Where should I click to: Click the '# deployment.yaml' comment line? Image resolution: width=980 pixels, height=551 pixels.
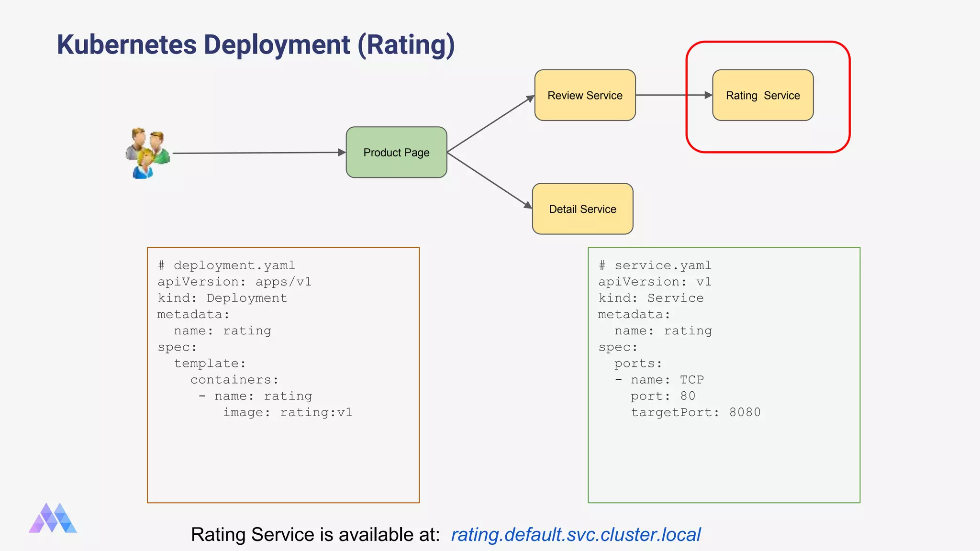tap(226, 265)
